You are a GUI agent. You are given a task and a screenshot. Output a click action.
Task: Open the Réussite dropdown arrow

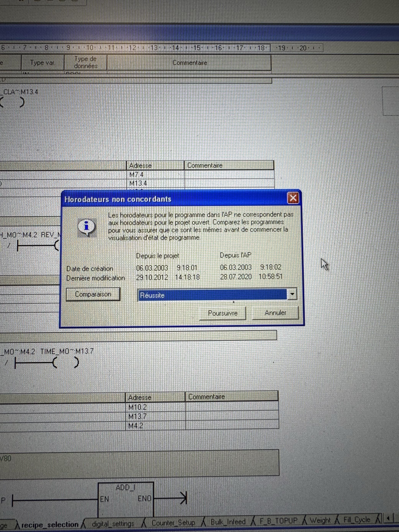click(x=292, y=294)
